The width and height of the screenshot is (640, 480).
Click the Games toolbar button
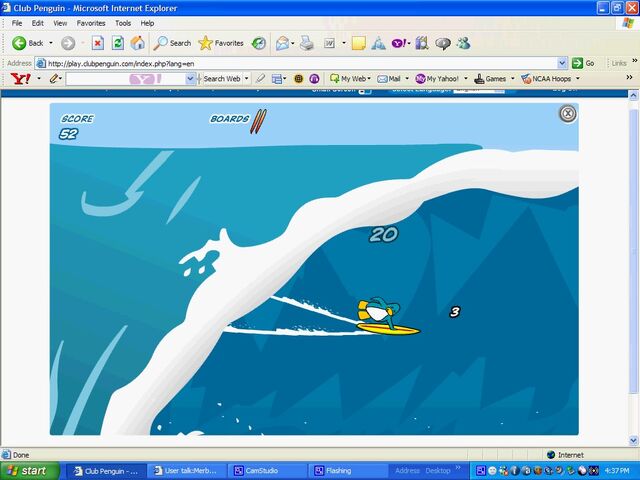point(490,78)
